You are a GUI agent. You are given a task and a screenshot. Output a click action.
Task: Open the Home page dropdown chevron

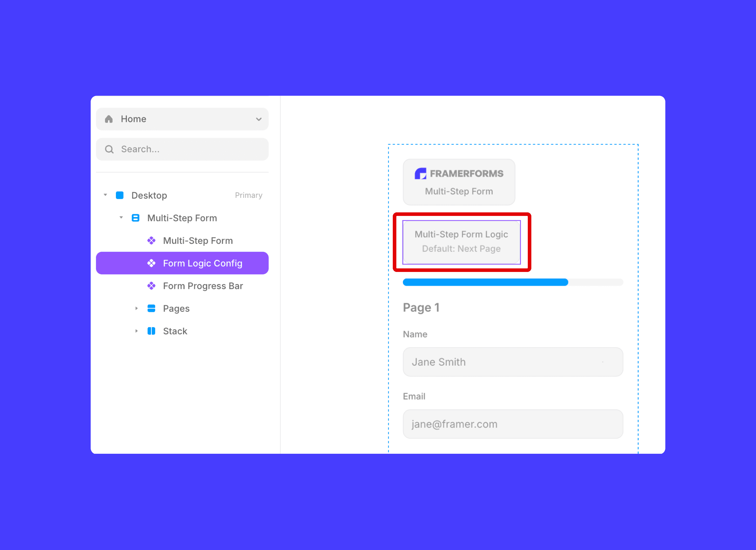pyautogui.click(x=259, y=119)
